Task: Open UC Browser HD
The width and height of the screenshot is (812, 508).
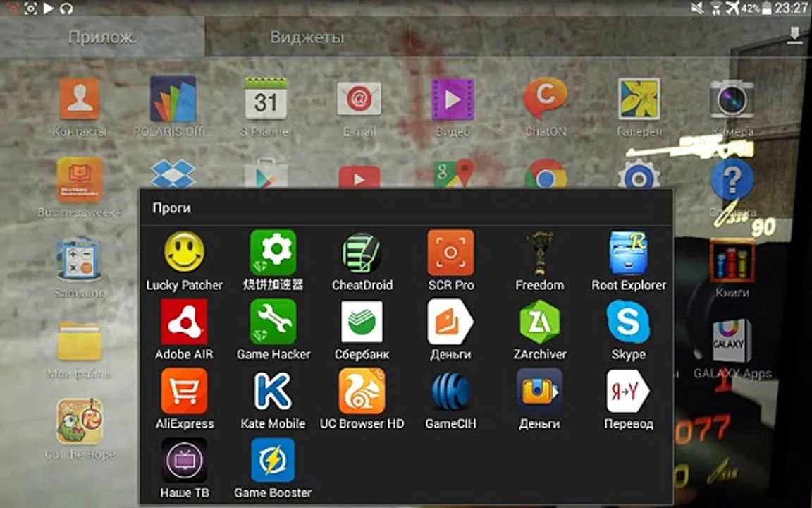Action: click(x=362, y=392)
